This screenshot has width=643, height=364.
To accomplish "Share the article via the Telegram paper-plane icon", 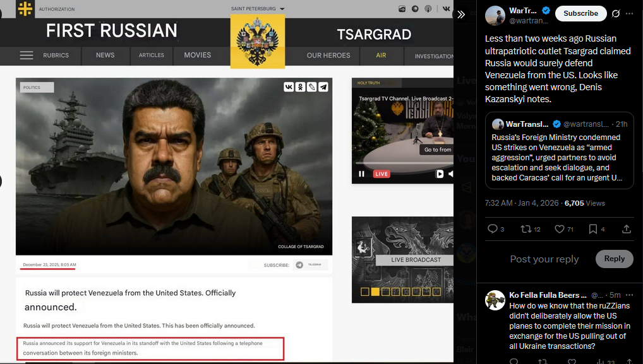I will 323,87.
